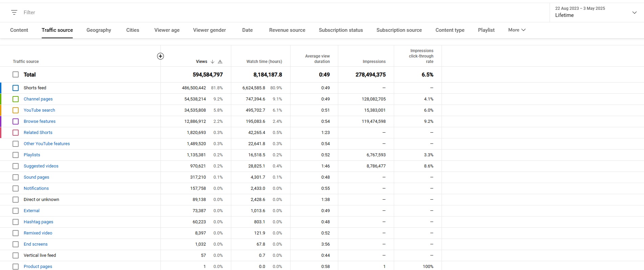Sort by Watch time (hours) header
The width and height of the screenshot is (644, 270).
coord(264,62)
